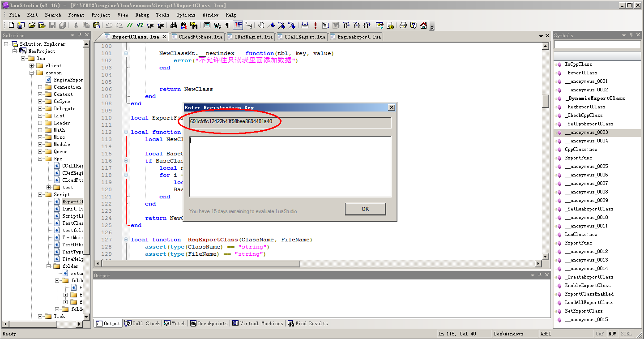Viewport: 644px width, 339px height.
Task: Click the Print printer icon
Action: coord(403,26)
